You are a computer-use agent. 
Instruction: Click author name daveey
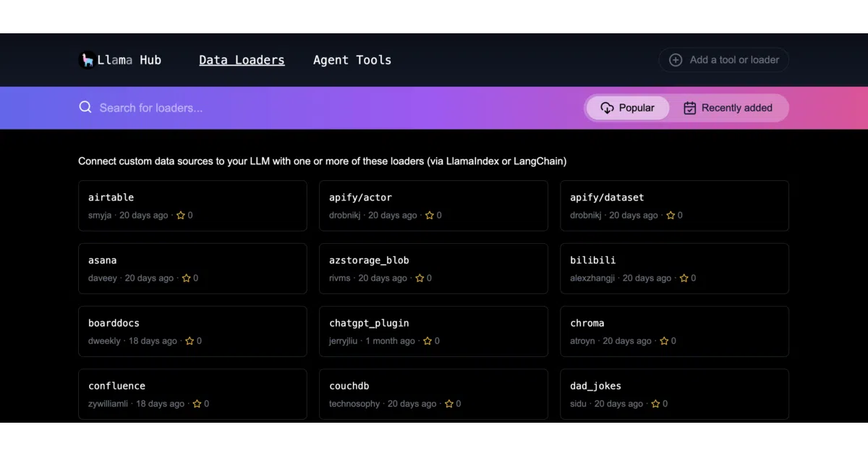[103, 278]
